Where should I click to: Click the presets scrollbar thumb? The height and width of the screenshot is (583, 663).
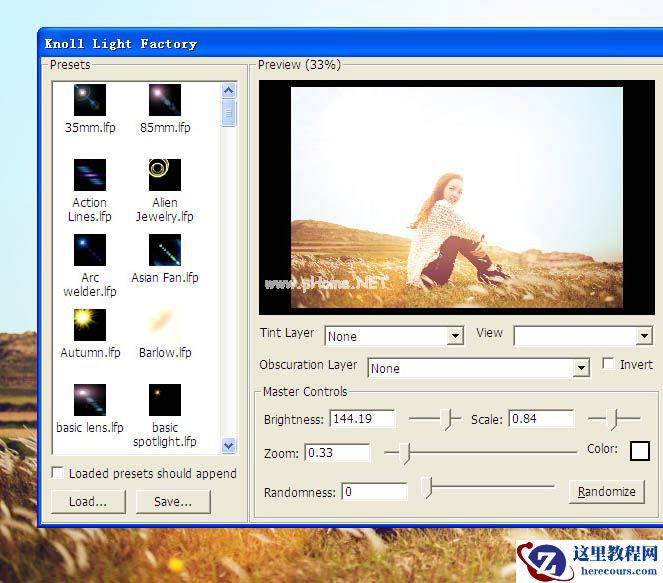pyautogui.click(x=229, y=113)
